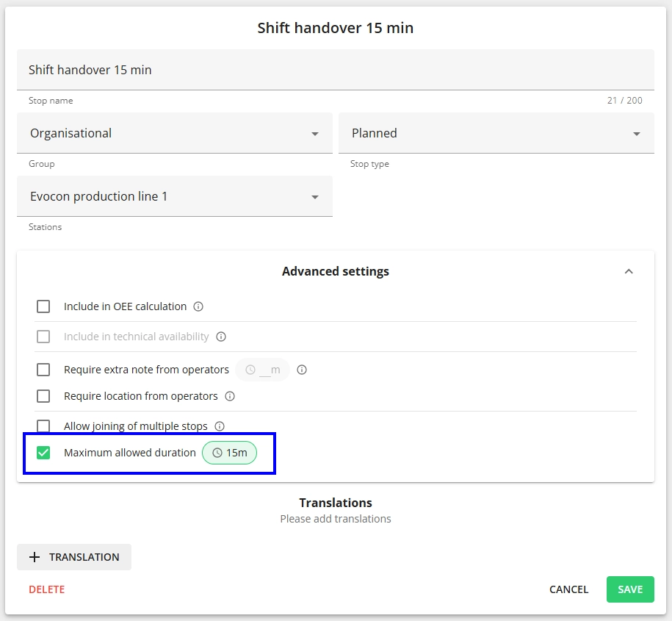Image resolution: width=672 pixels, height=621 pixels.
Task: Tick the disabled Include in technical availability checkbox
Action: click(43, 337)
